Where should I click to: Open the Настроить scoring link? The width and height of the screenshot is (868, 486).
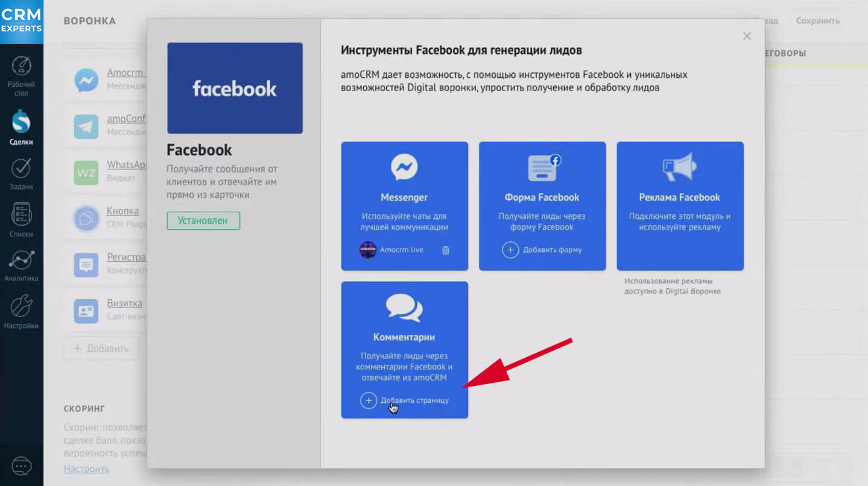pyautogui.click(x=86, y=469)
